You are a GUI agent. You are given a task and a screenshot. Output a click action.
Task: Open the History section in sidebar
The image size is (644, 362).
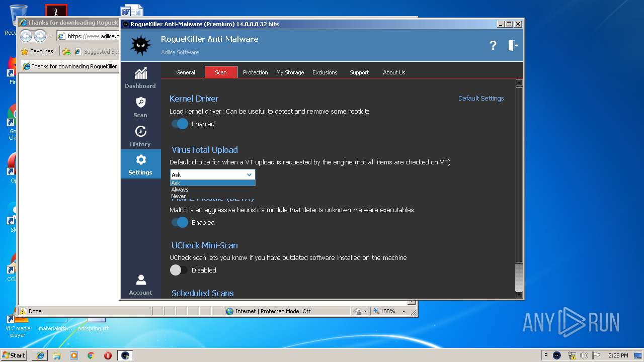click(140, 136)
